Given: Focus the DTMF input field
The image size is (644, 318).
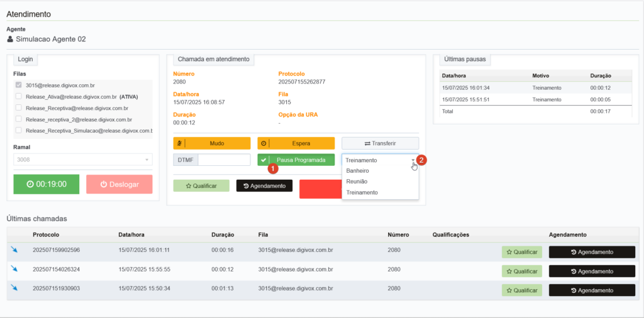Looking at the screenshot, I should point(225,160).
